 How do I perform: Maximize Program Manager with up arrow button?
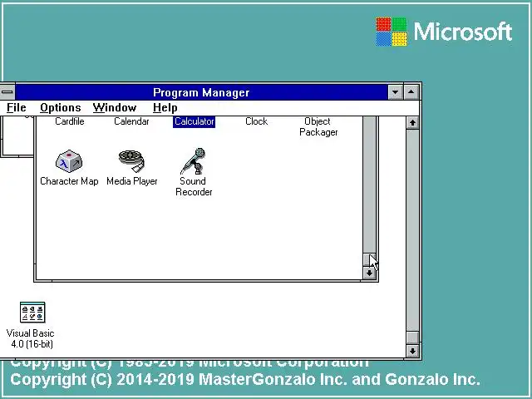[x=411, y=92]
